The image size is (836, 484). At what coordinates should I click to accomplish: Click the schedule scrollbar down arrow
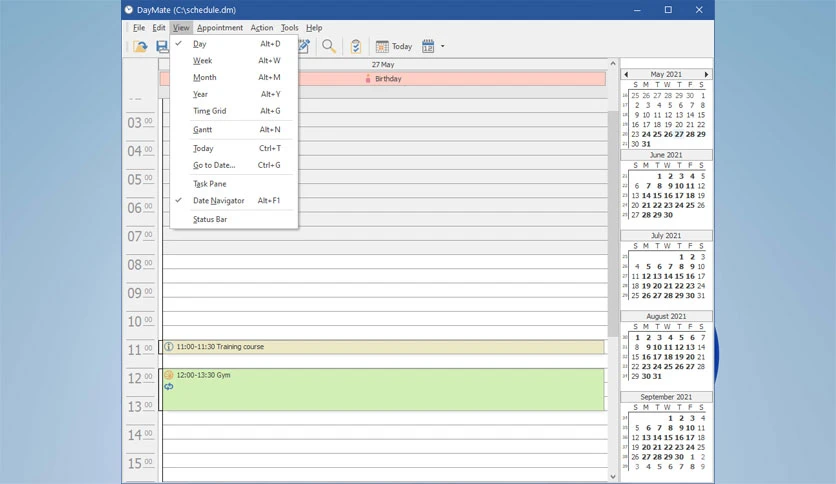pos(613,477)
